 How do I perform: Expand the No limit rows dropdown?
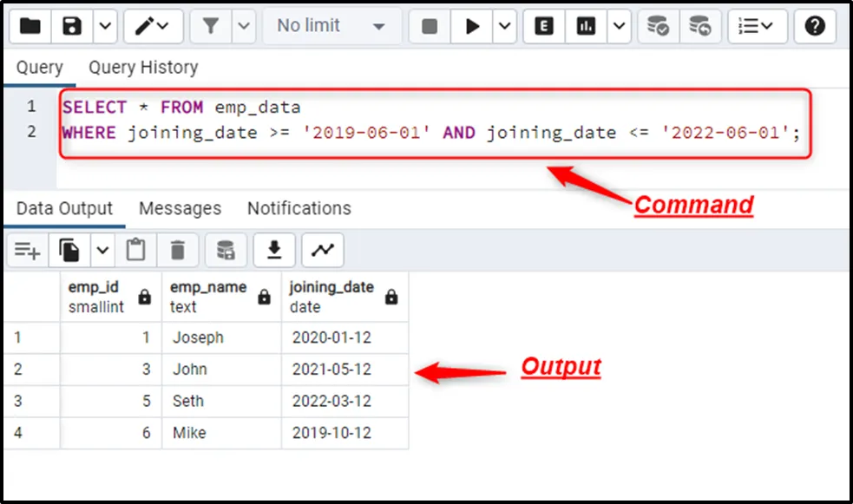[331, 26]
